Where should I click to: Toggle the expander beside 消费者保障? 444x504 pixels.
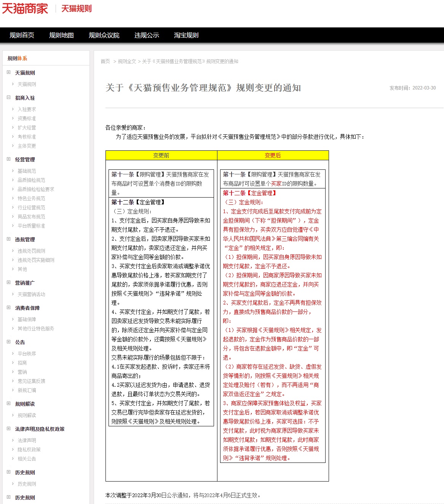tap(8, 308)
